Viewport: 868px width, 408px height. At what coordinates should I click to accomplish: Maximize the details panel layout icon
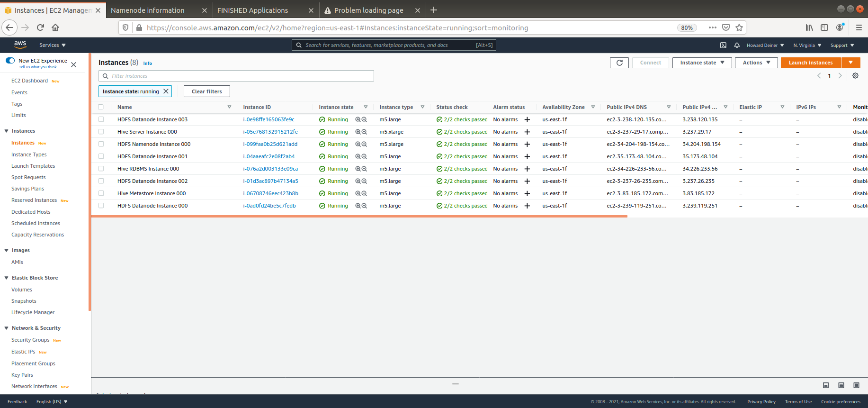tap(856, 385)
